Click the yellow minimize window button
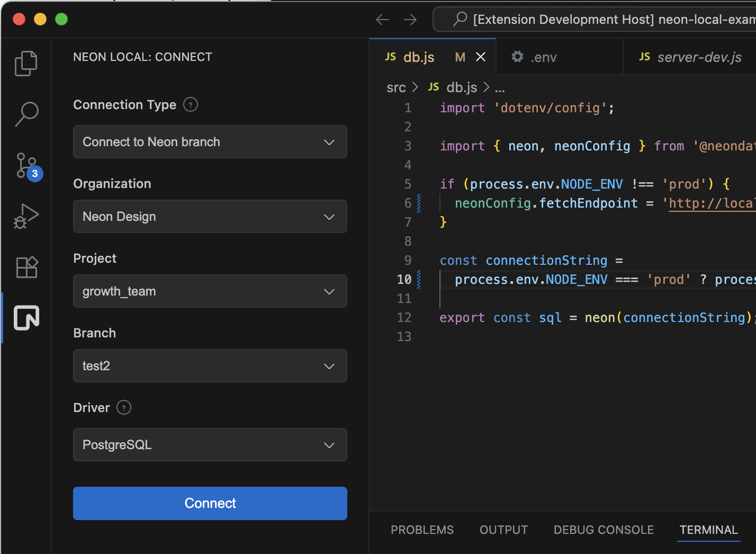The image size is (756, 554). click(40, 20)
